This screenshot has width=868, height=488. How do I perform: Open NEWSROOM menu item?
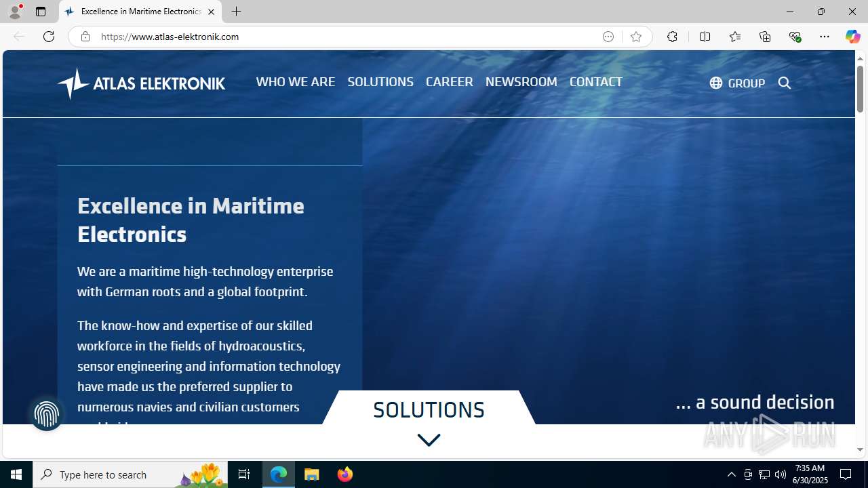521,81
